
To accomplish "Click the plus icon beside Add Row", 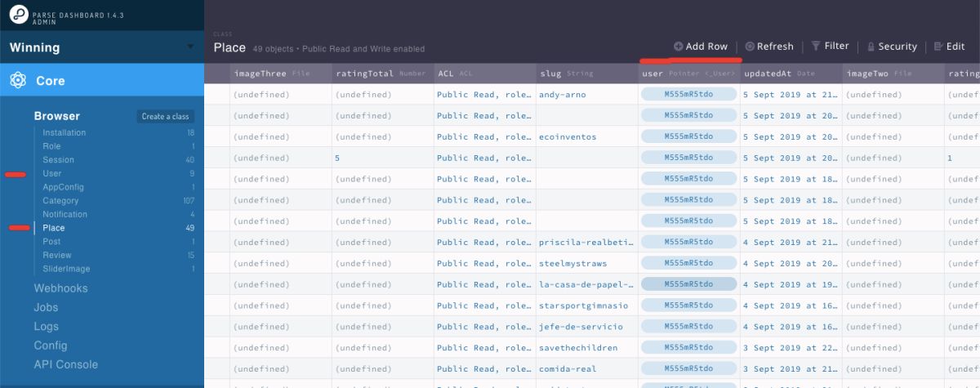I will point(678,47).
